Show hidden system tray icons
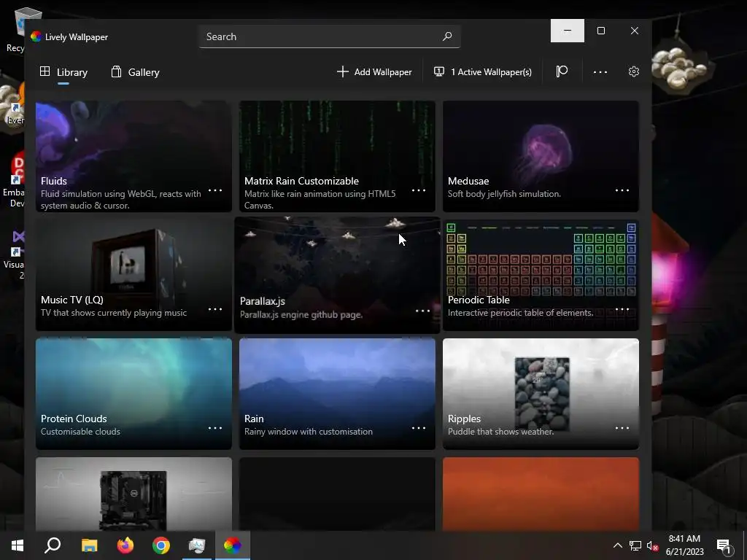747x560 pixels. point(617,545)
